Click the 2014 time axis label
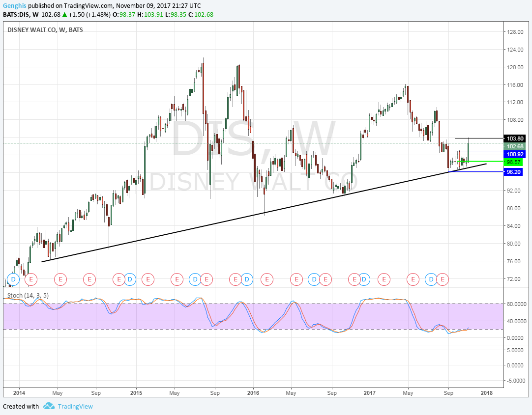Image resolution: width=532 pixels, height=415 pixels. (x=19, y=393)
